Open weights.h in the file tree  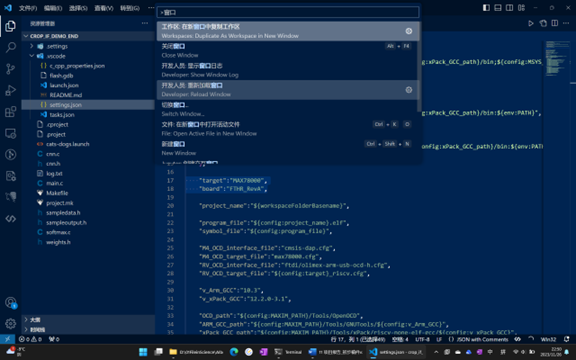coord(88,242)
